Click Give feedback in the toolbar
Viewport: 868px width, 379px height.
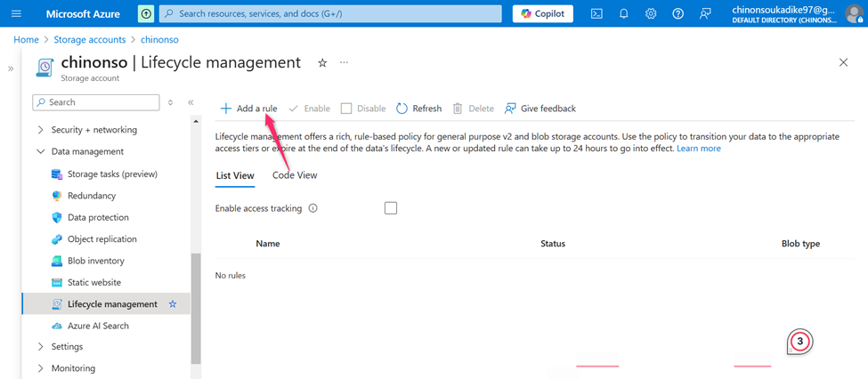pos(540,109)
